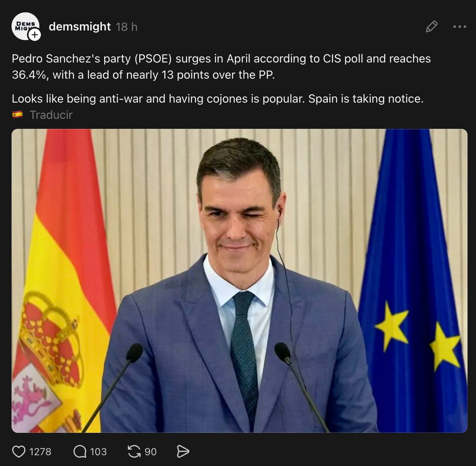
Task: Click the demsmight username
Action: (x=80, y=27)
